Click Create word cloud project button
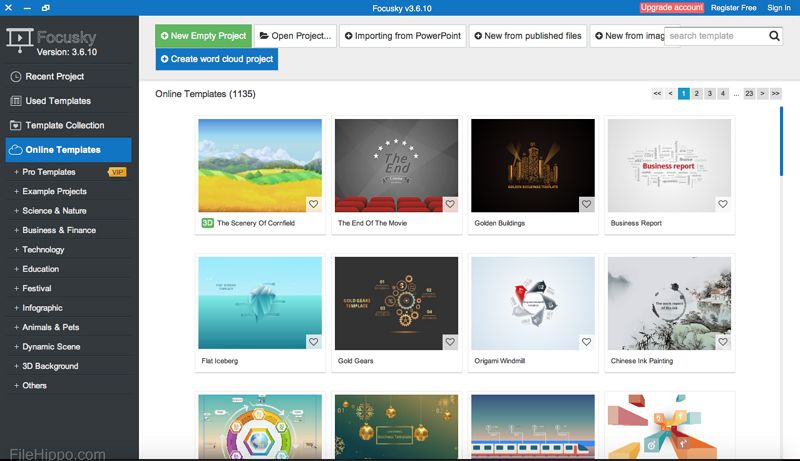This screenshot has height=461, width=800. (217, 59)
